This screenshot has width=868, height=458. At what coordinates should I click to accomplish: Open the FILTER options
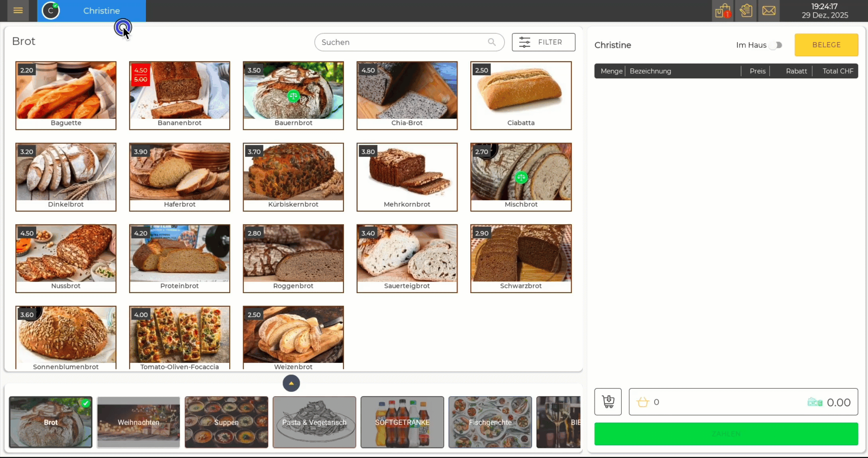coord(543,42)
